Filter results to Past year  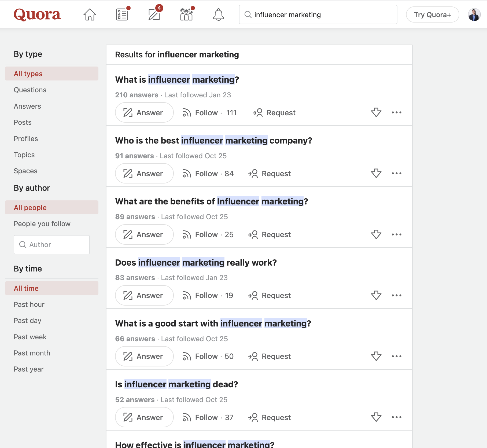[x=28, y=369]
